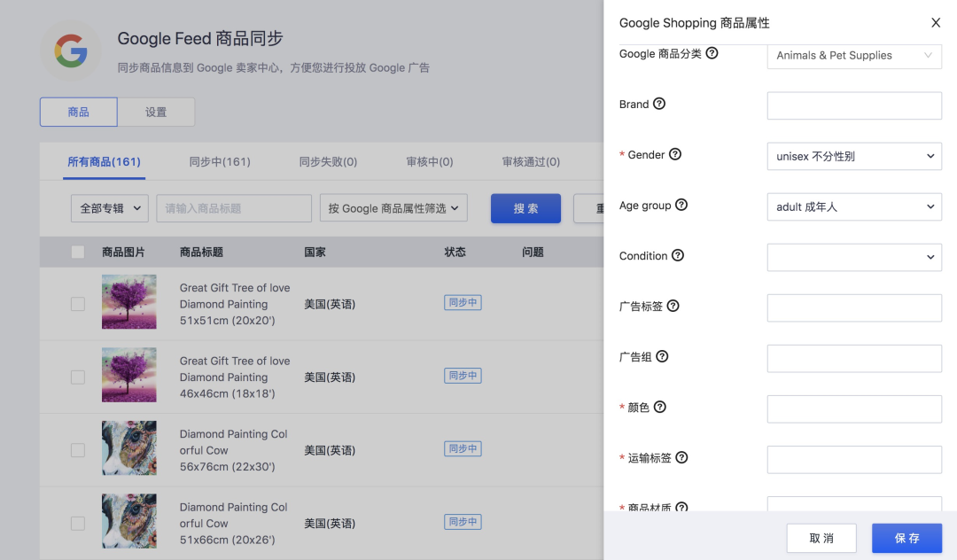Click 同步中 status tag in 56x76cm row
The height and width of the screenshot is (560, 957).
(x=463, y=448)
